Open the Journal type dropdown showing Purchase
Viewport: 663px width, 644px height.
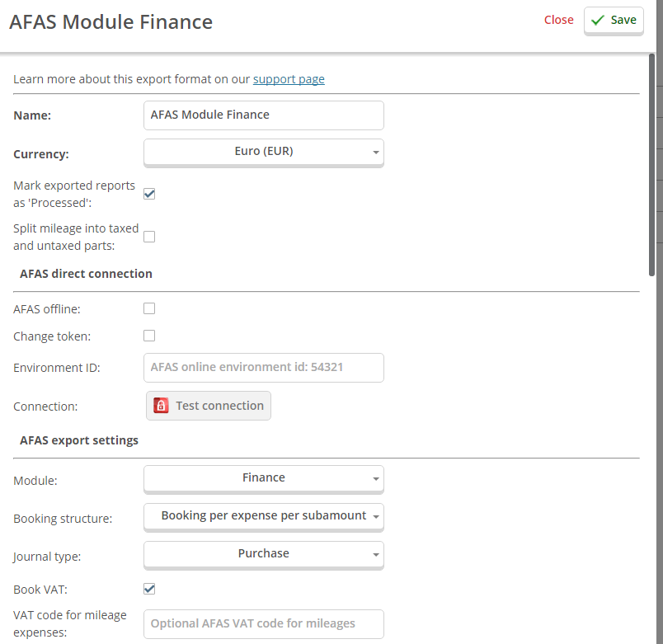tap(263, 554)
